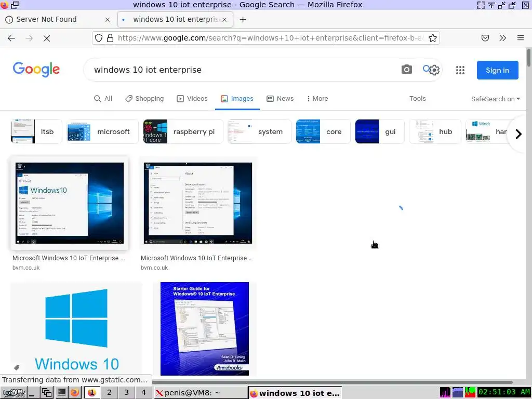The height and width of the screenshot is (399, 532).
Task: Open the Google apps grid
Action: click(x=460, y=70)
